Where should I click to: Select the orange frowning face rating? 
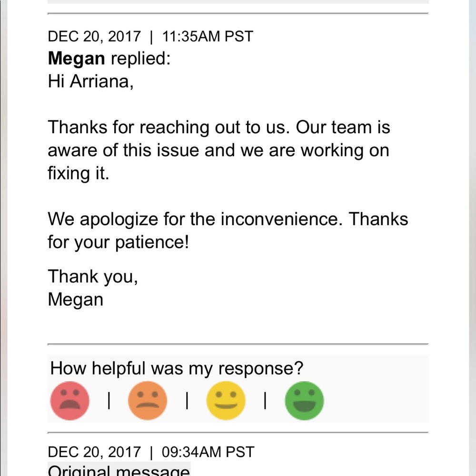click(148, 400)
